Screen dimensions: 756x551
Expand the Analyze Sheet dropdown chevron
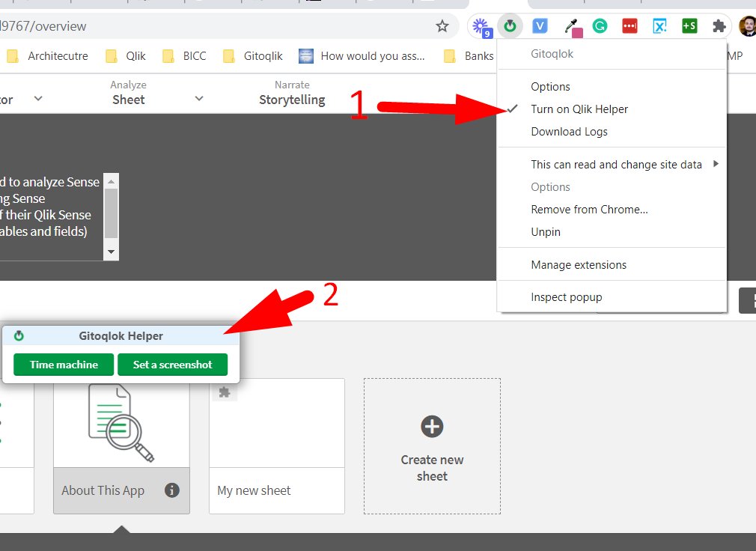[198, 98]
